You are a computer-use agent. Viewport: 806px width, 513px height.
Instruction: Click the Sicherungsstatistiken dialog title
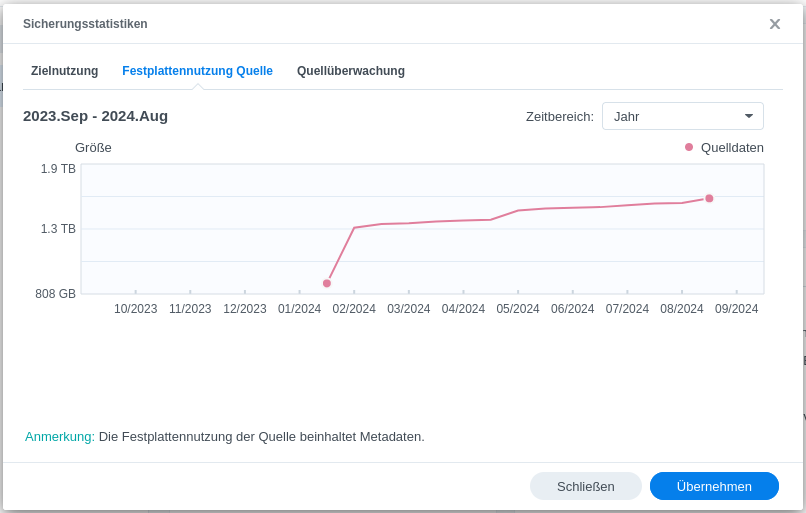tap(85, 24)
